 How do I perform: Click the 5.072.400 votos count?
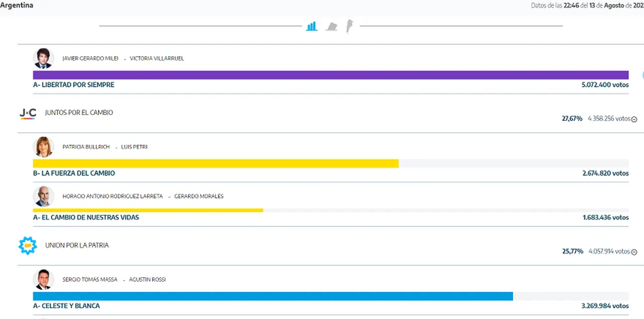tap(605, 85)
